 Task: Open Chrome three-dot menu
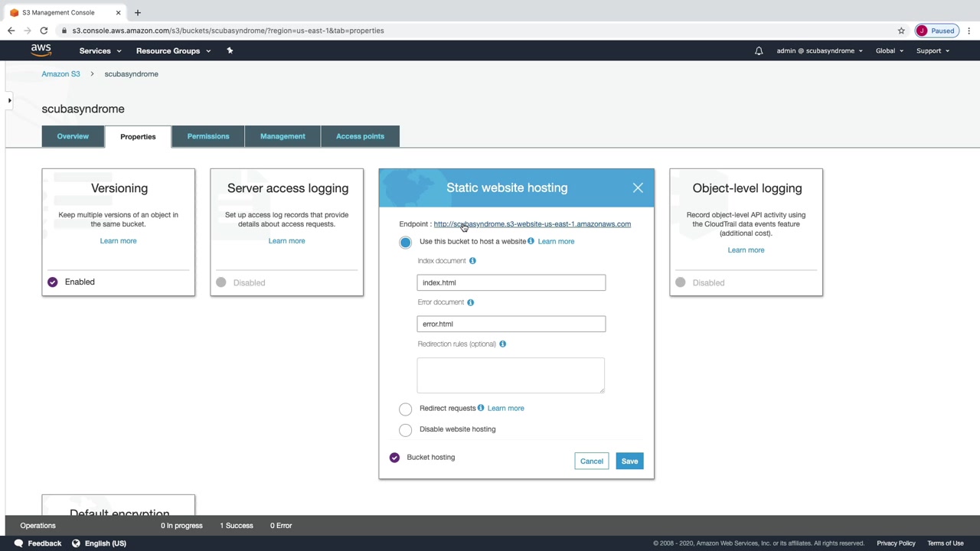coord(969,31)
